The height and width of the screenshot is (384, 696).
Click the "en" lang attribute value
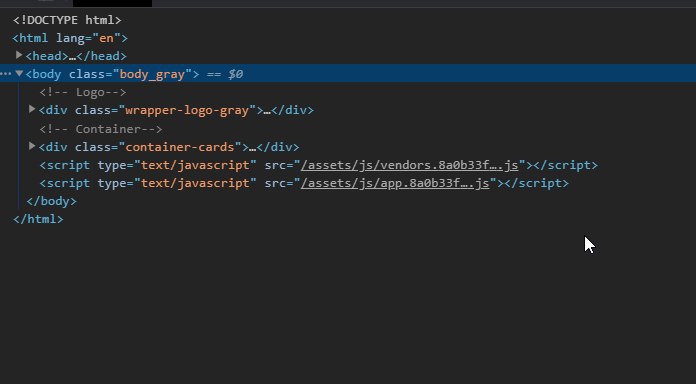[x=107, y=38]
